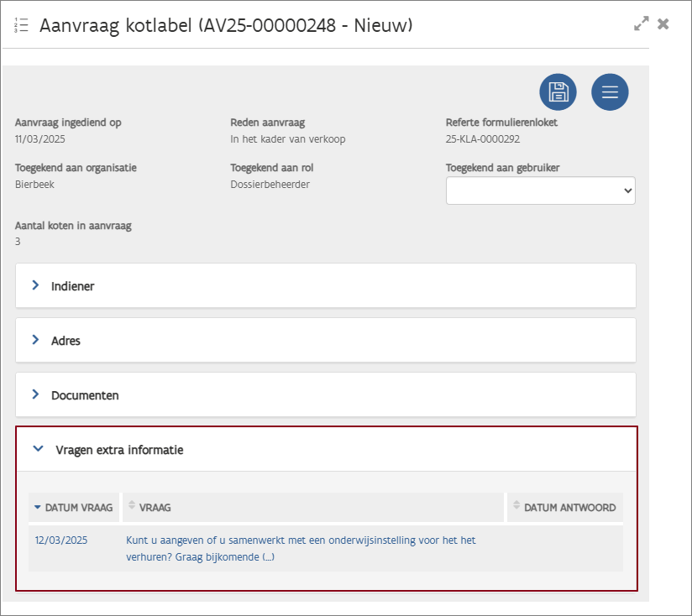Open the Toegekend aan gebruiker dropdown
Viewport: 692px width, 616px height.
540,191
